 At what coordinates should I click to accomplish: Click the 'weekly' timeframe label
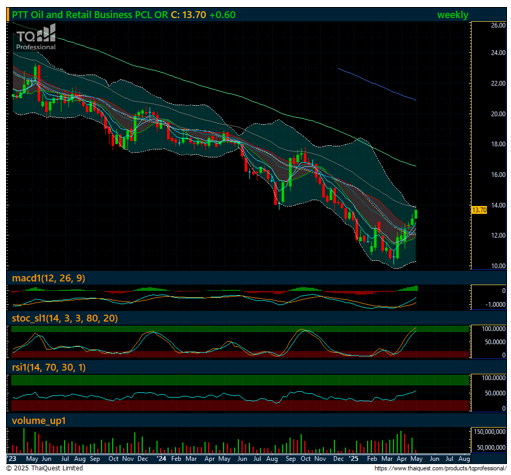pos(452,15)
